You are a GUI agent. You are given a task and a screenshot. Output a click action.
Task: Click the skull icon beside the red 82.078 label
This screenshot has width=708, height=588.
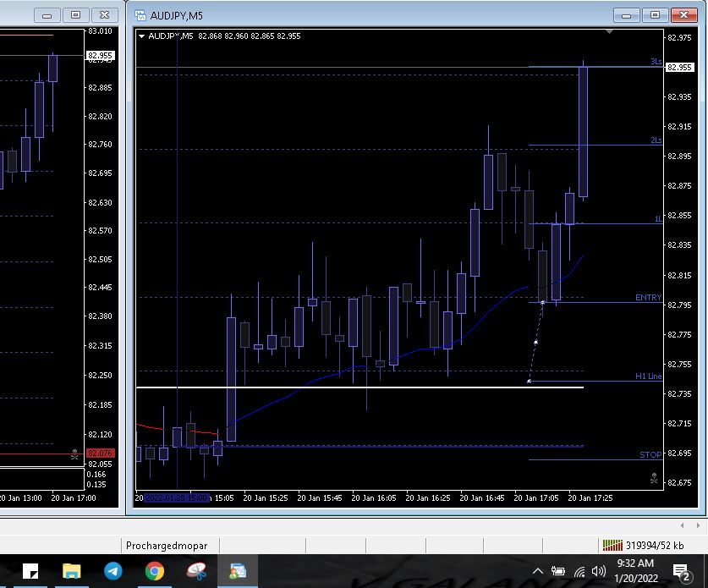coord(75,454)
